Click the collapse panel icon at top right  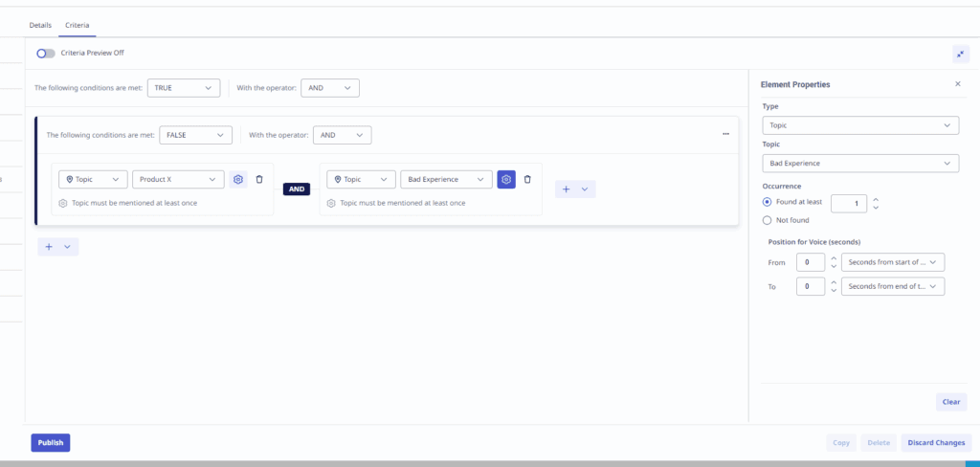(960, 54)
